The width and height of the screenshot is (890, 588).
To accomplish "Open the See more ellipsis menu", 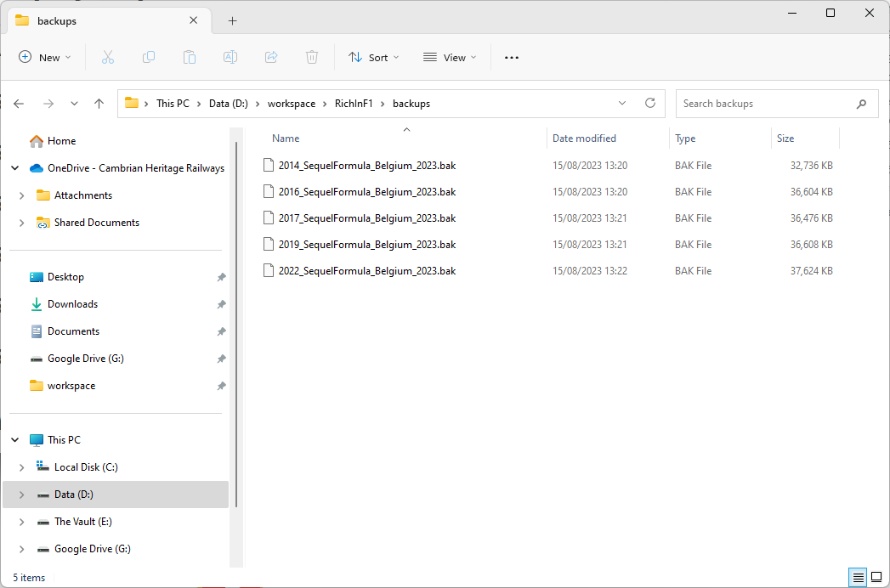I will (512, 57).
